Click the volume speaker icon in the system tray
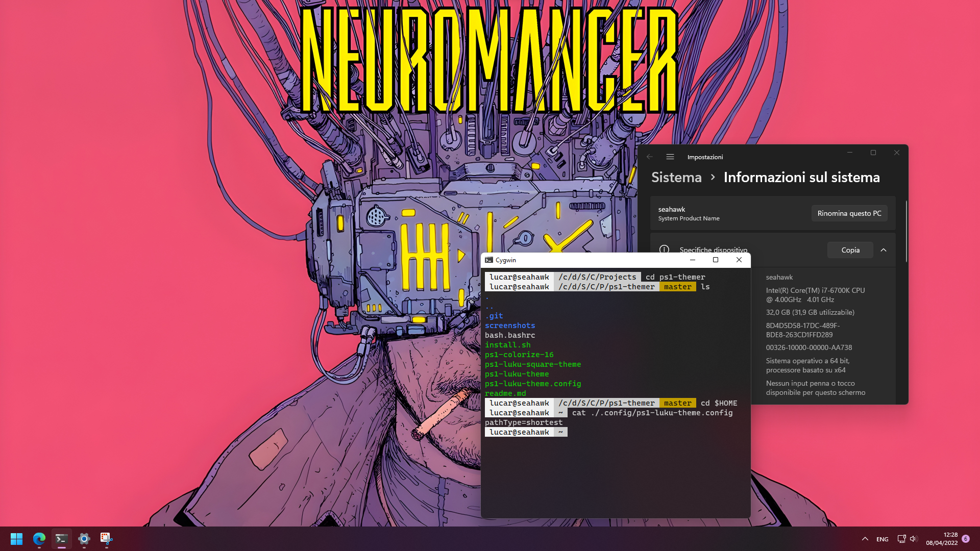The width and height of the screenshot is (980, 551). coord(914,539)
